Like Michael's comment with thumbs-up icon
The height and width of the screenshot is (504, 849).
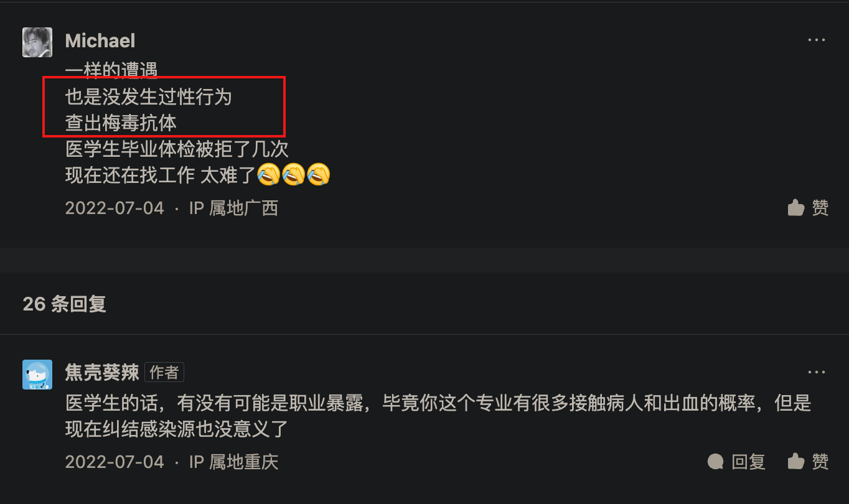pos(795,207)
